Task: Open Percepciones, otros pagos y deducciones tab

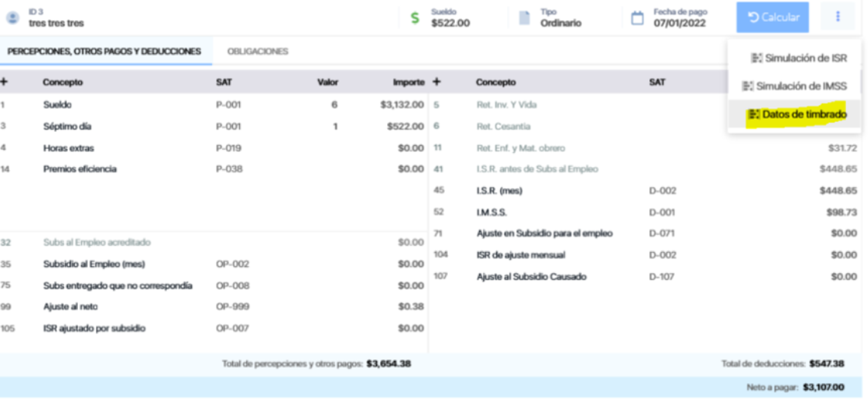Action: 104,51
